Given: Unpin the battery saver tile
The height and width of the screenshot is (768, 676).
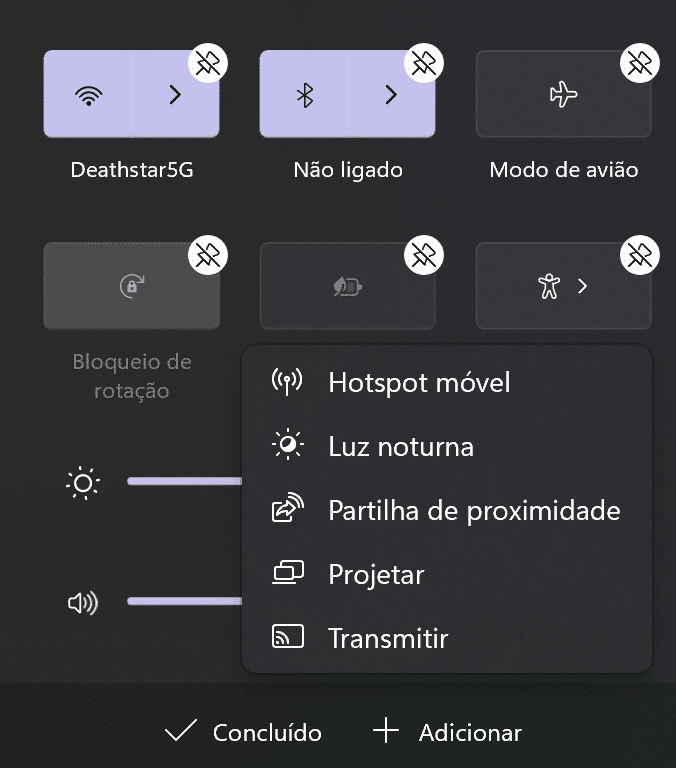Looking at the screenshot, I should click(423, 256).
